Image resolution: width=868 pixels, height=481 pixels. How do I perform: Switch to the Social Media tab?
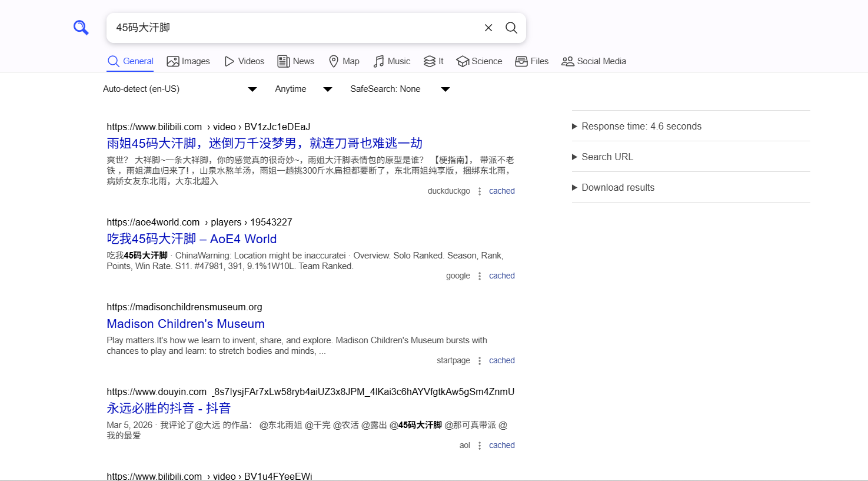(594, 61)
